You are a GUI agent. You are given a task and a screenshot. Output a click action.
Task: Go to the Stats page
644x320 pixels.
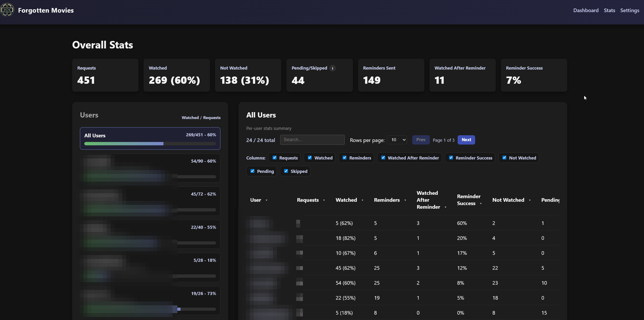[x=609, y=10]
